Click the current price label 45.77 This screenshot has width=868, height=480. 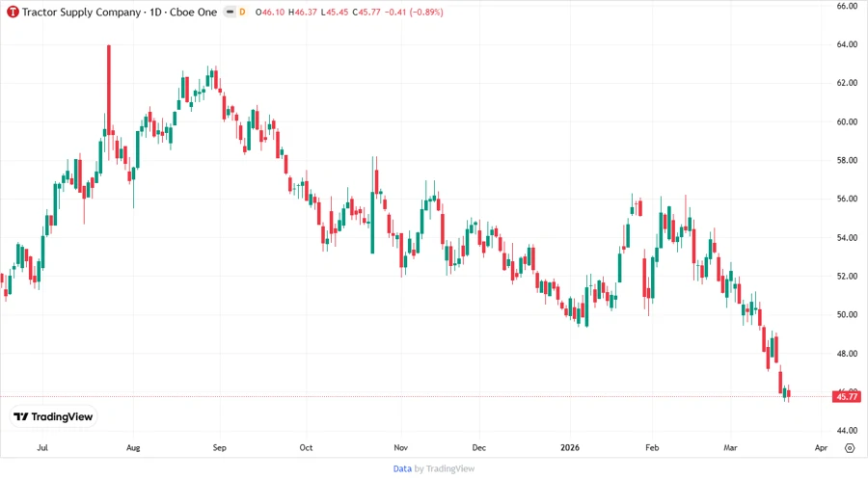[x=847, y=396]
